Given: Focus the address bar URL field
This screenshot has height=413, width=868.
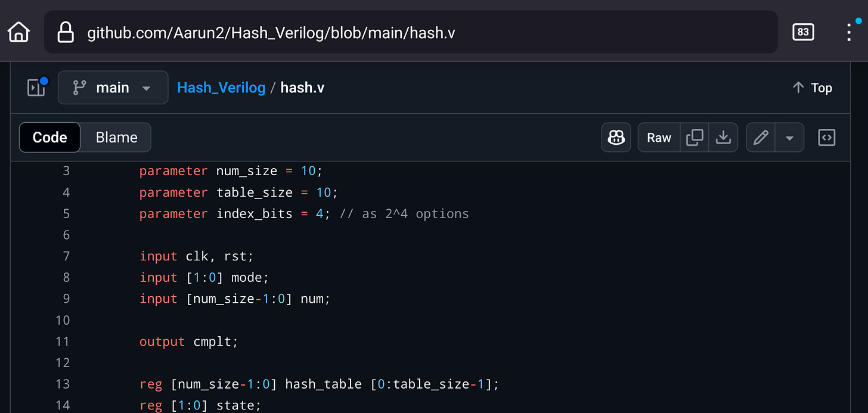Looking at the screenshot, I should click(x=411, y=32).
